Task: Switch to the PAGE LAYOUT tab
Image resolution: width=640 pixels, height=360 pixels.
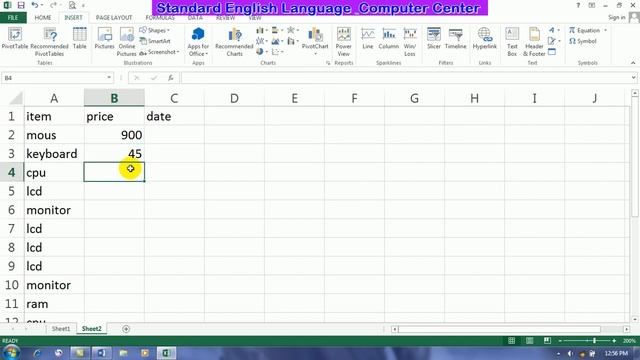Action: [114, 18]
